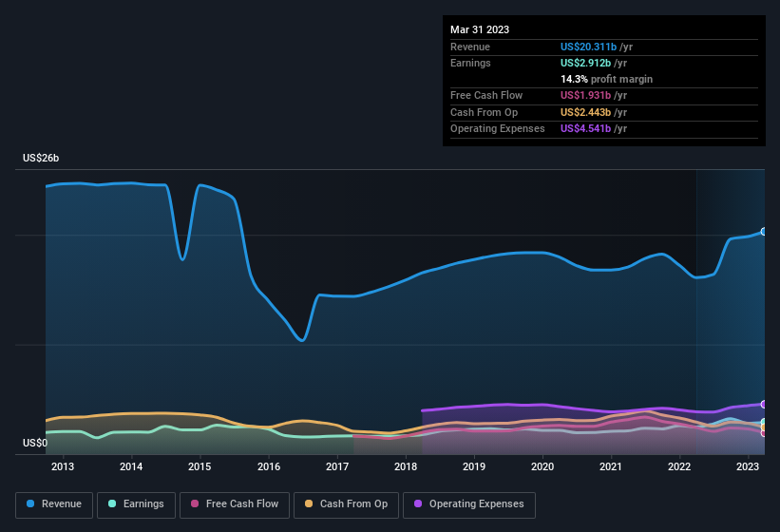780x532 pixels.
Task: Click the US$2.443b cash from op value
Action: pos(585,112)
